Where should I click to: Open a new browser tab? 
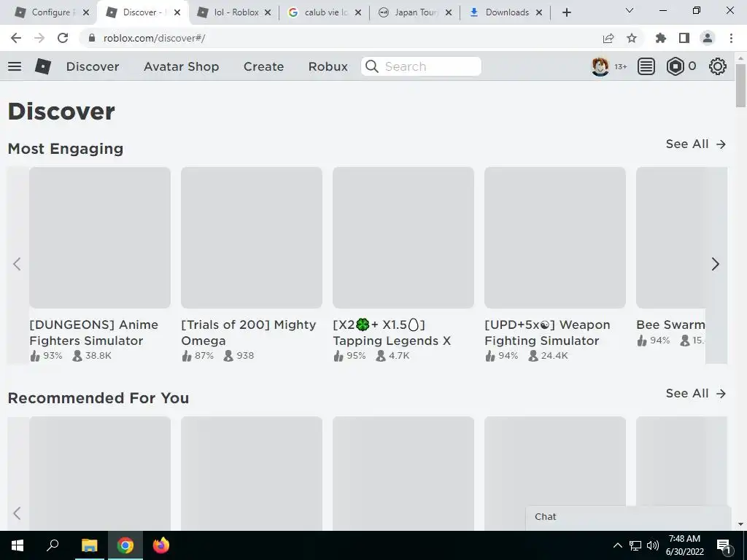click(x=566, y=12)
